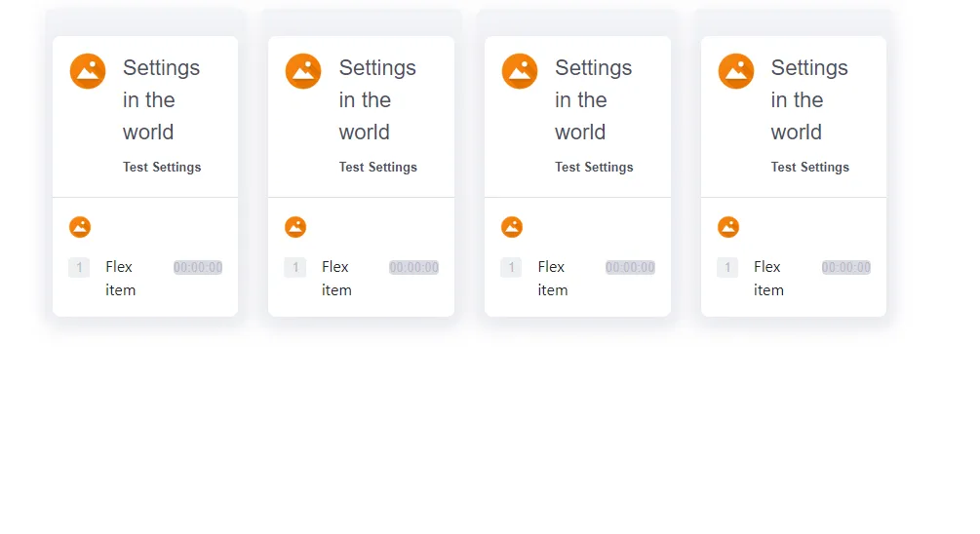Open "Settings in the world" title in third card
The width and height of the screenshot is (980, 534).
click(593, 99)
